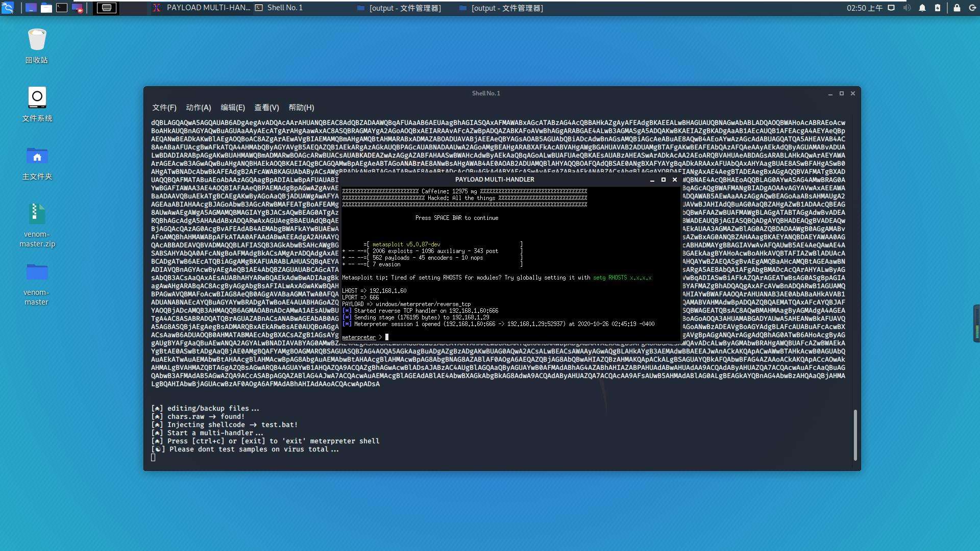
Task: Lock the screen with padlock icon
Action: pyautogui.click(x=957, y=8)
